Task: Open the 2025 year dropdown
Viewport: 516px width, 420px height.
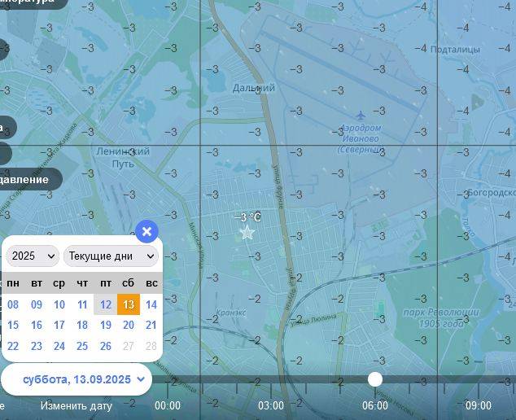Action: coord(33,256)
